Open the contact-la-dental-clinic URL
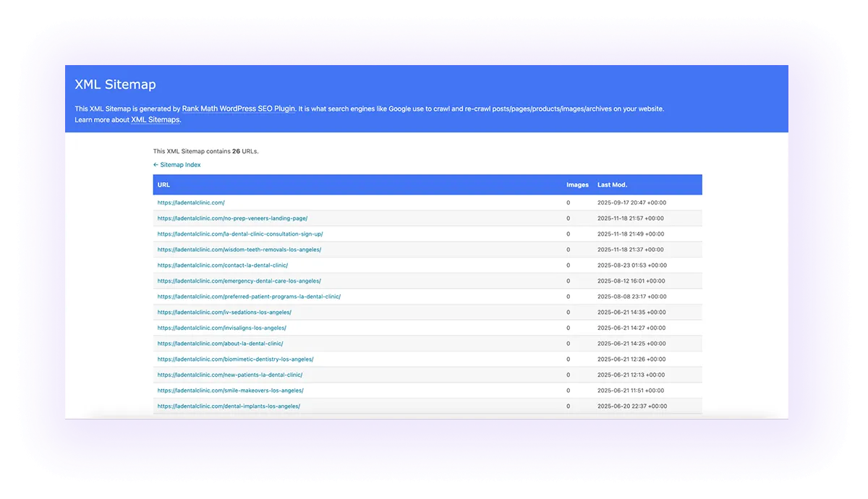This screenshot has height=499, width=868. (222, 265)
